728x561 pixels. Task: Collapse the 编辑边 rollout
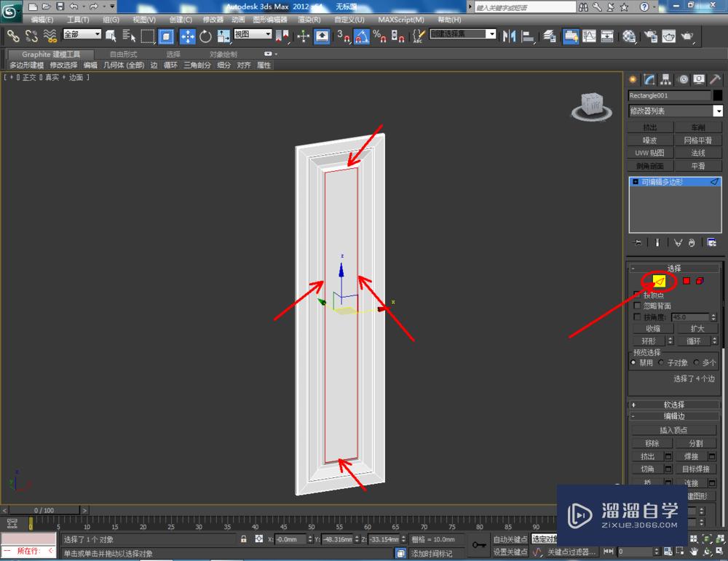(x=673, y=416)
